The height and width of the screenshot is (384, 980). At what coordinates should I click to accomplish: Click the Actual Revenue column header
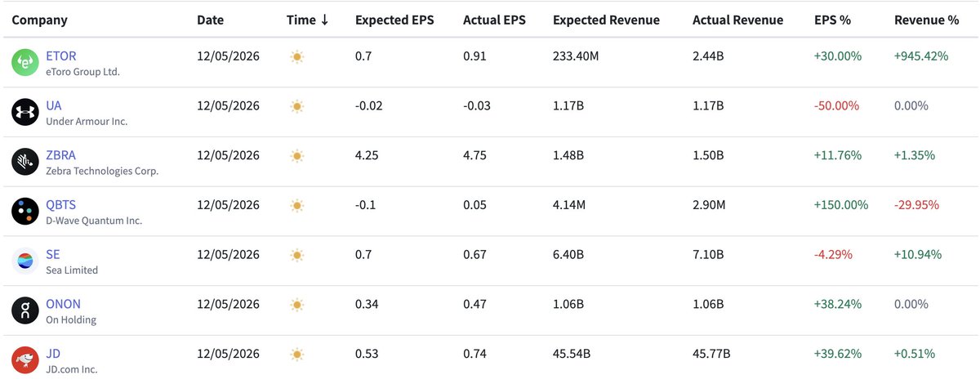pos(737,20)
